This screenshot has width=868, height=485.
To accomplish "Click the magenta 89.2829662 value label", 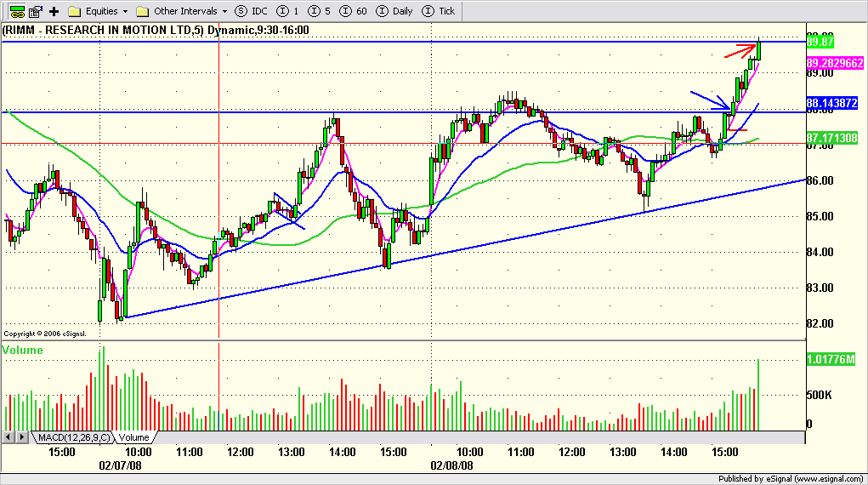I will point(835,63).
